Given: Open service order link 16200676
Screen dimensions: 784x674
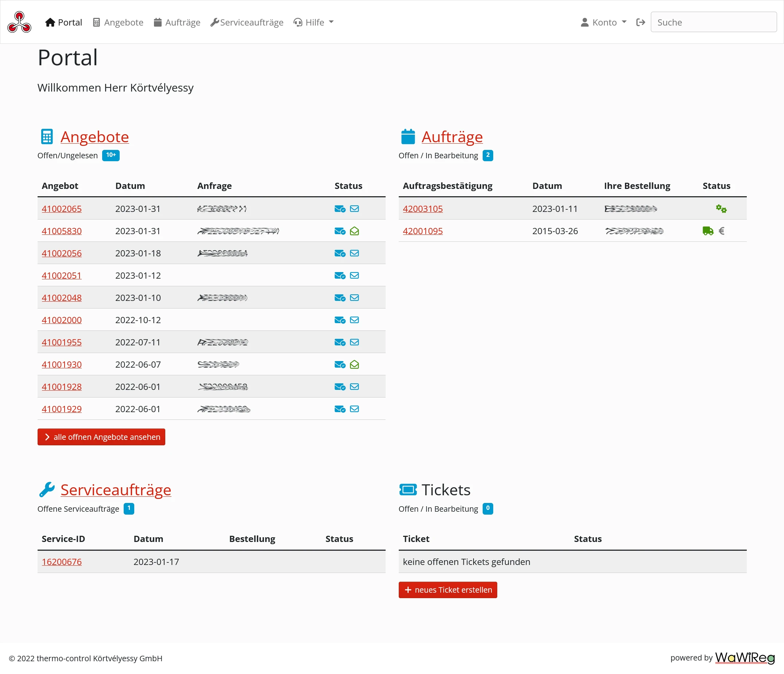Looking at the screenshot, I should pyautogui.click(x=62, y=562).
